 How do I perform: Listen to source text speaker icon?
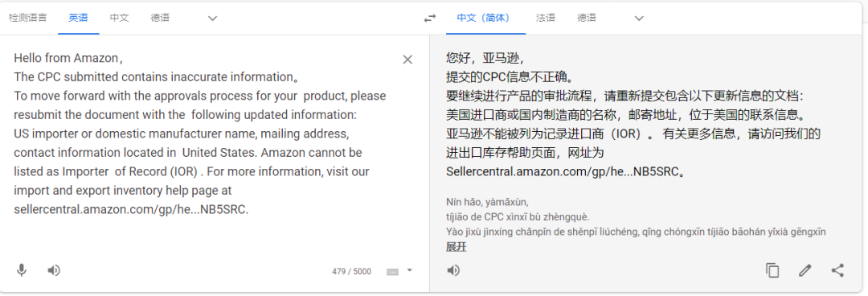[x=54, y=270]
